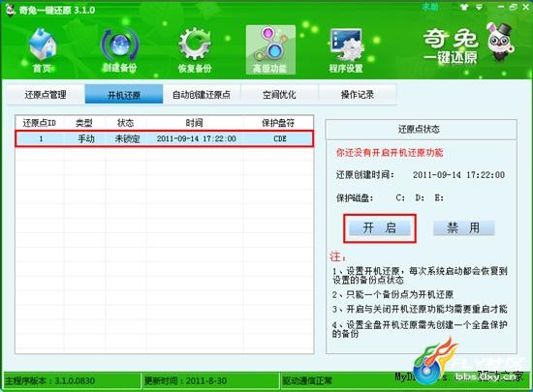This screenshot has width=533, height=392.
Task: Open the 操作记录 tab
Action: tap(358, 94)
